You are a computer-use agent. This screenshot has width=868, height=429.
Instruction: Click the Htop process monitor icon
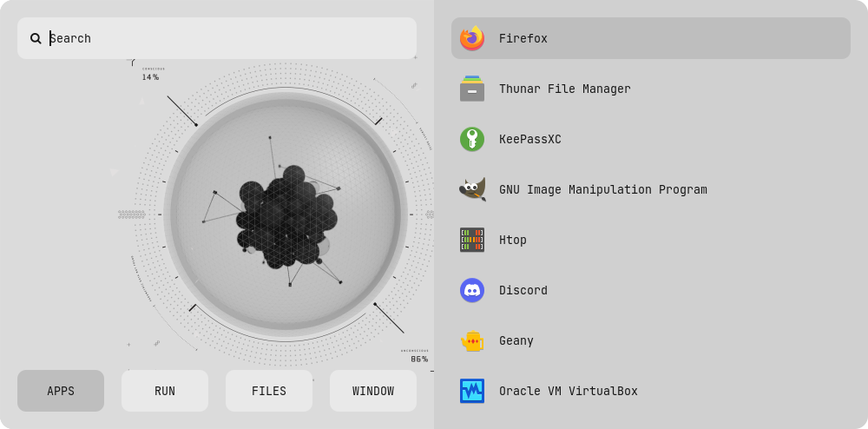coord(472,240)
